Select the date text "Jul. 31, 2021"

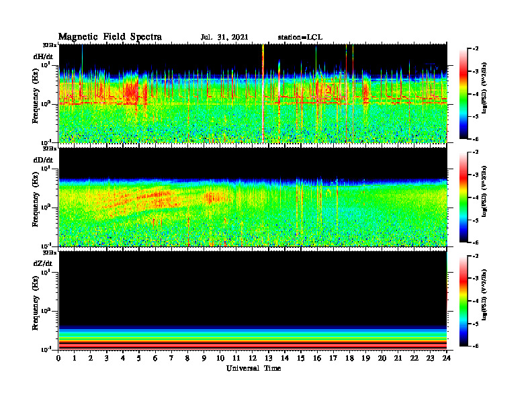click(224, 38)
